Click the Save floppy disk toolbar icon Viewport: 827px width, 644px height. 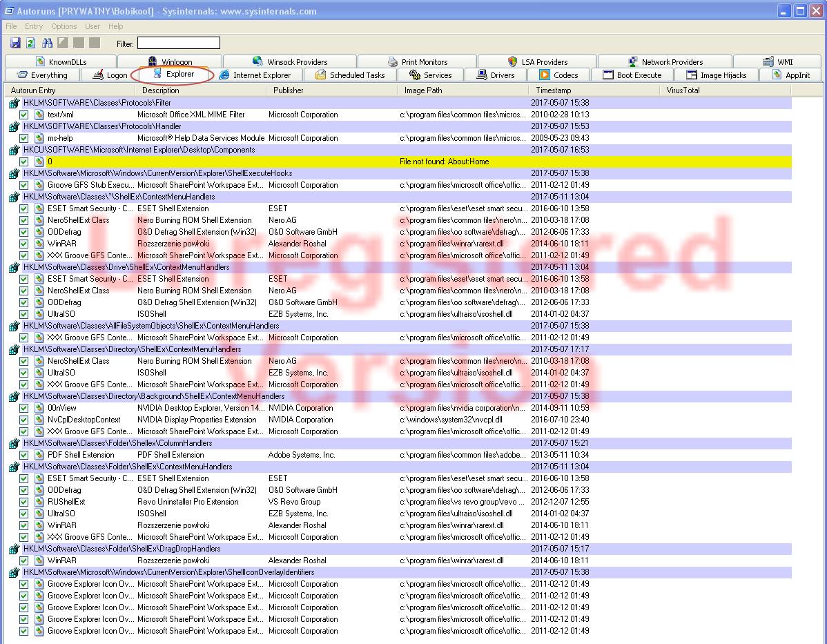click(x=15, y=43)
